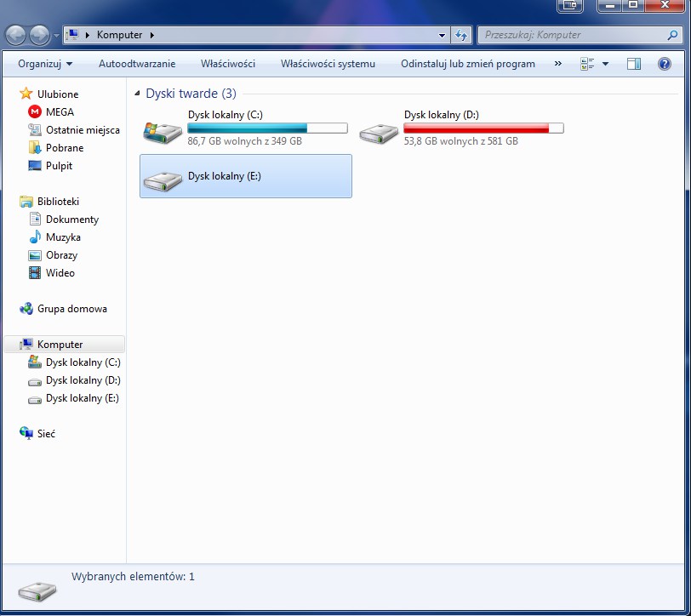The width and height of the screenshot is (691, 616).
Task: Click the magnifier search icon
Action: point(672,35)
